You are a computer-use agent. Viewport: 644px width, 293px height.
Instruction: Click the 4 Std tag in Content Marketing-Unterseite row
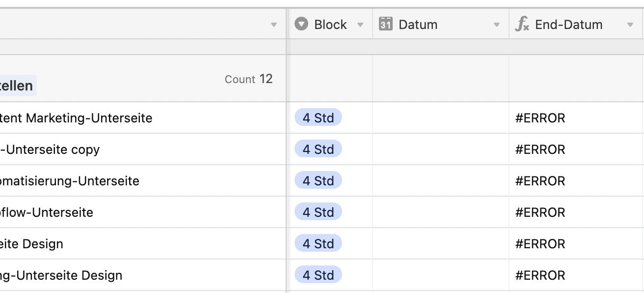(x=318, y=118)
